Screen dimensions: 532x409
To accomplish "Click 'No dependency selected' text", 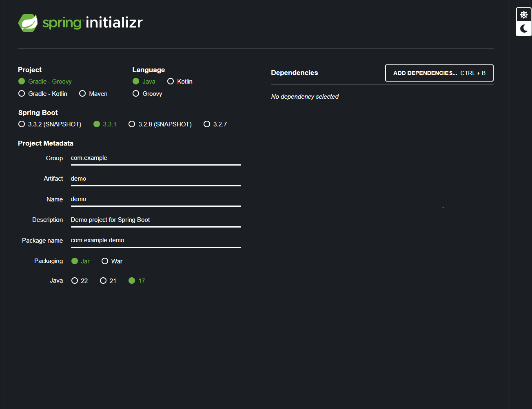I will [305, 97].
